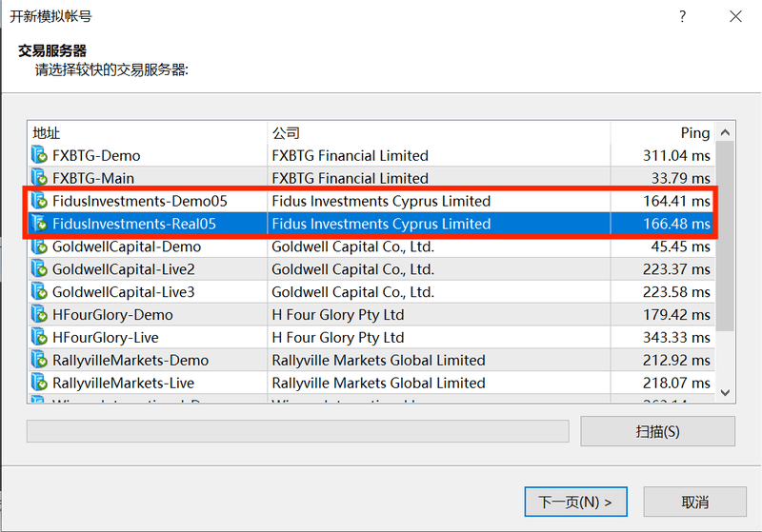The height and width of the screenshot is (532, 762).
Task: Select RallyvilleMarkets-Live address
Action: click(x=123, y=383)
